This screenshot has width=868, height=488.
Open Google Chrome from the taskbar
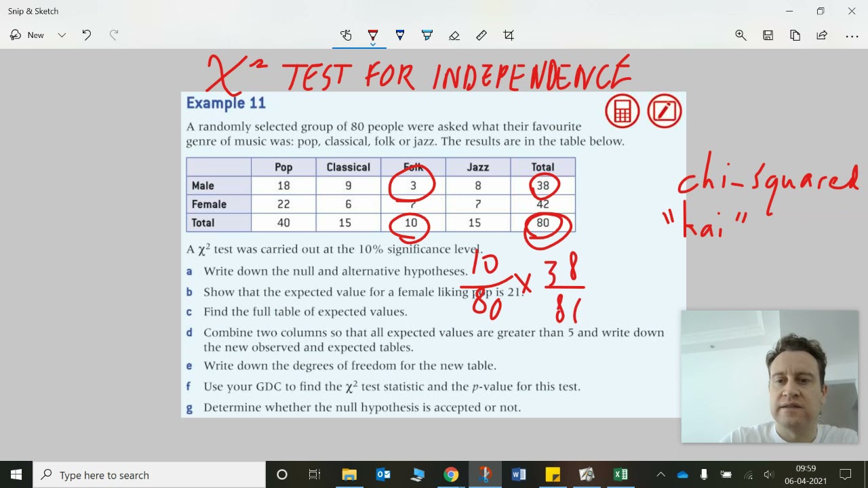click(451, 474)
